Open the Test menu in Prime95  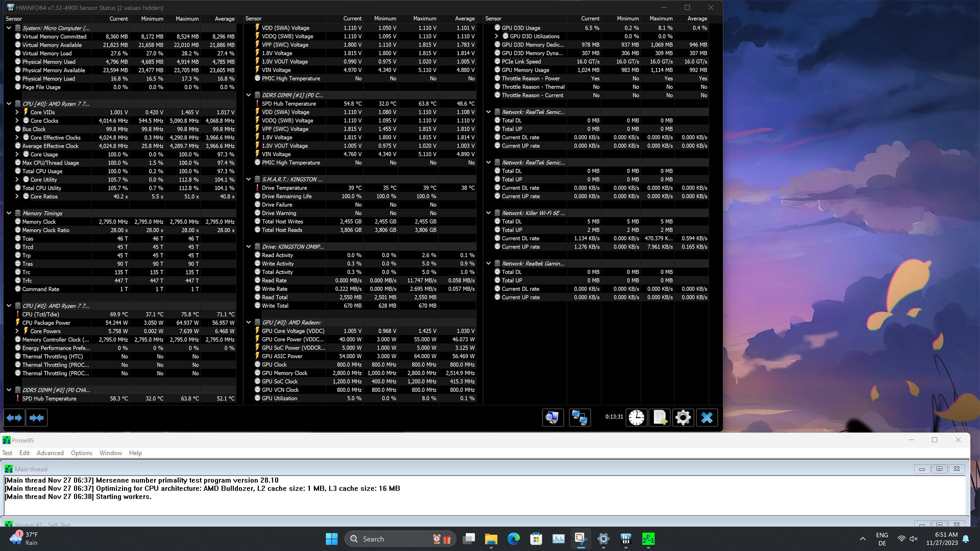[7, 453]
